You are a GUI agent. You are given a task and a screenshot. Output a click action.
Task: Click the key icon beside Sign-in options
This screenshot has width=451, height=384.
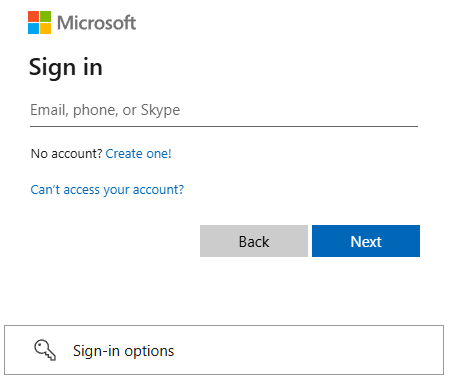(x=45, y=350)
